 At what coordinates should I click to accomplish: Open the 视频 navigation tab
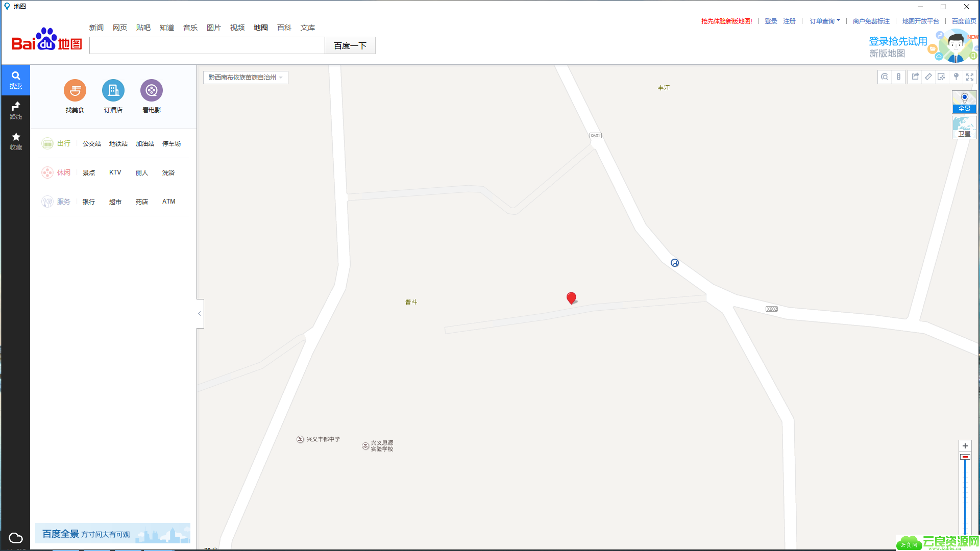tap(237, 28)
